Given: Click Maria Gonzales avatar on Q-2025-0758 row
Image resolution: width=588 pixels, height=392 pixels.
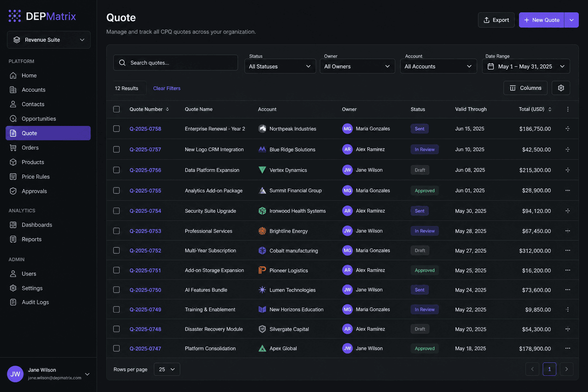Looking at the screenshot, I should [x=347, y=129].
